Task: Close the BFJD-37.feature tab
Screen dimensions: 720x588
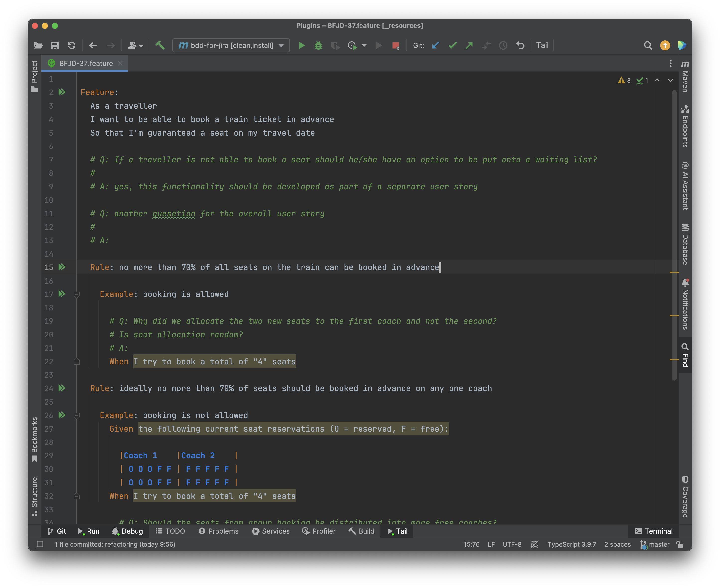Action: (120, 63)
